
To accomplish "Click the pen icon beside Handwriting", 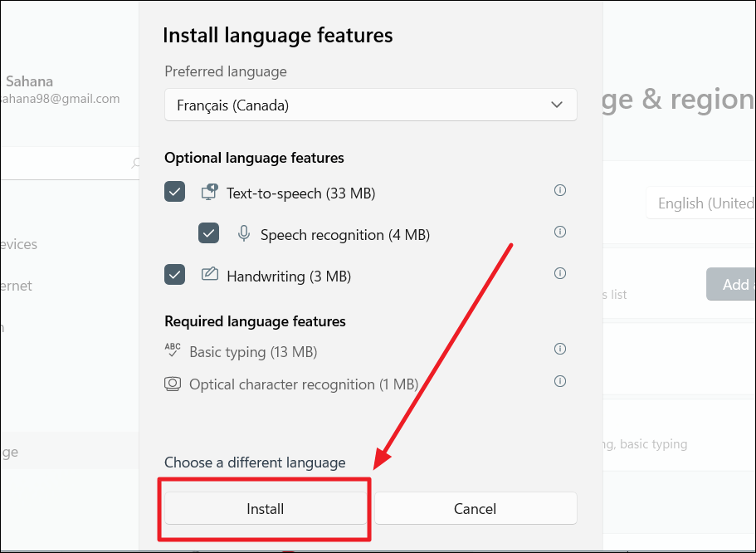I will (210, 274).
